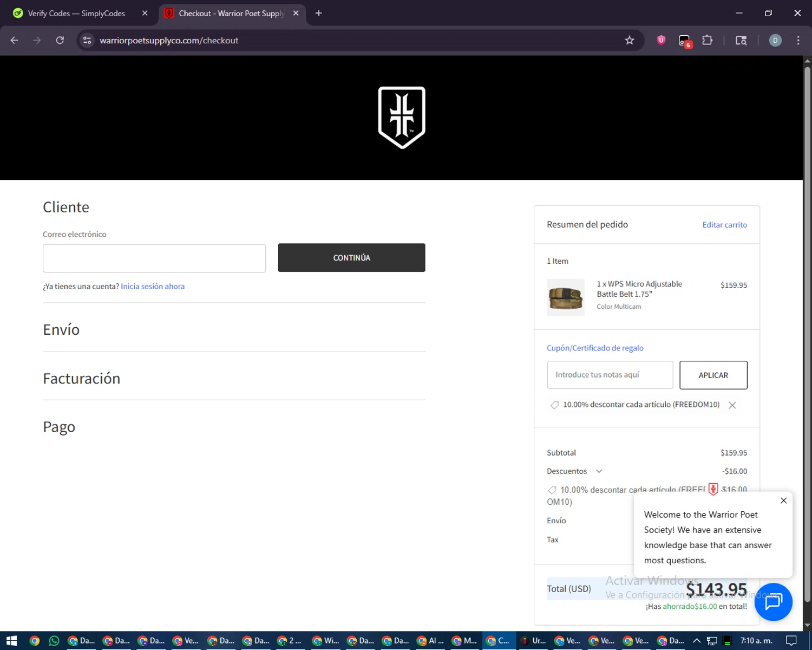Viewport: 812px width, 650px height.
Task: Click the Resumen del pedido heading
Action: click(x=587, y=224)
